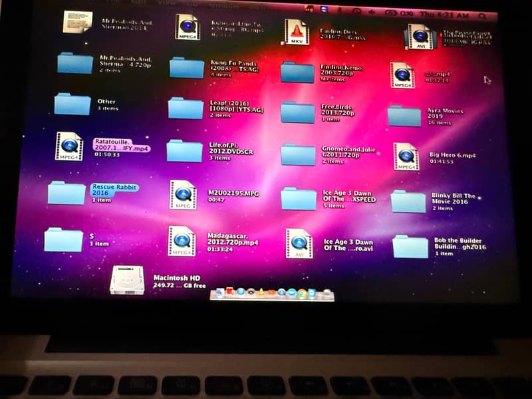
Task: Open the Time Machine menu bar icon
Action: (x=356, y=11)
